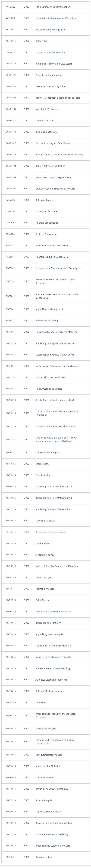Open MATH5165 Optimization course row
The image size is (91, 868).
(x=45, y=41)
